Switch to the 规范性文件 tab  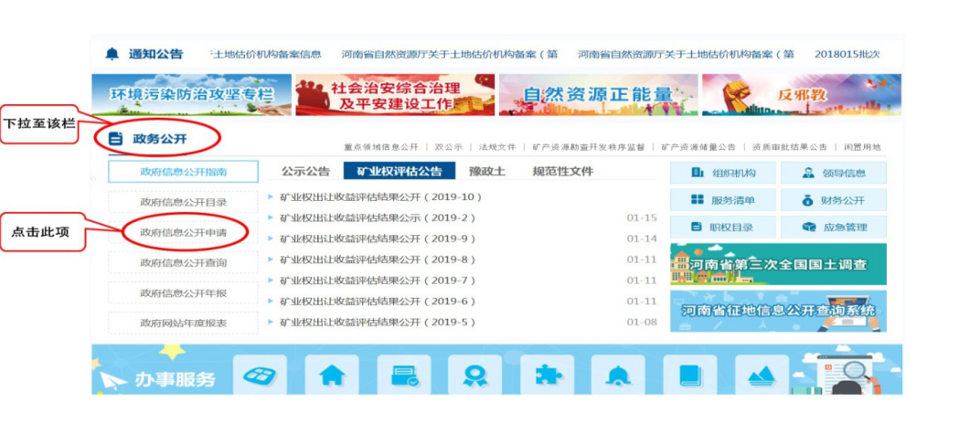tap(562, 171)
